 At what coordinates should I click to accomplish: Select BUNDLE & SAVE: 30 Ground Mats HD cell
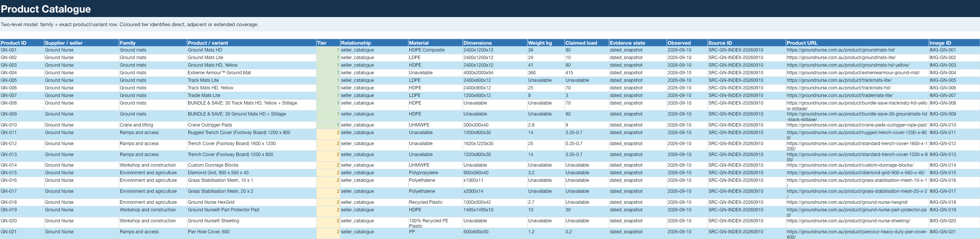pyautogui.click(x=251, y=116)
